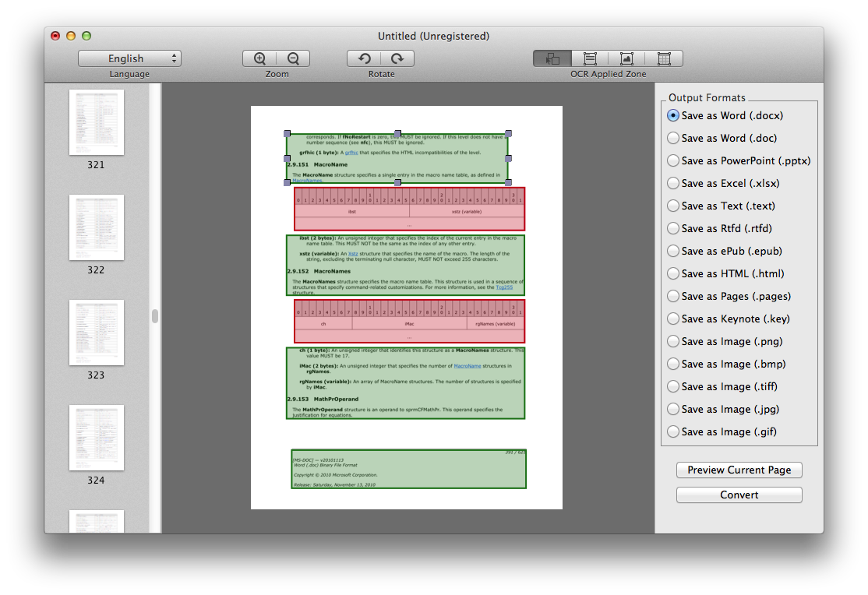Open the English language dropdown
The image size is (868, 595).
pos(129,58)
